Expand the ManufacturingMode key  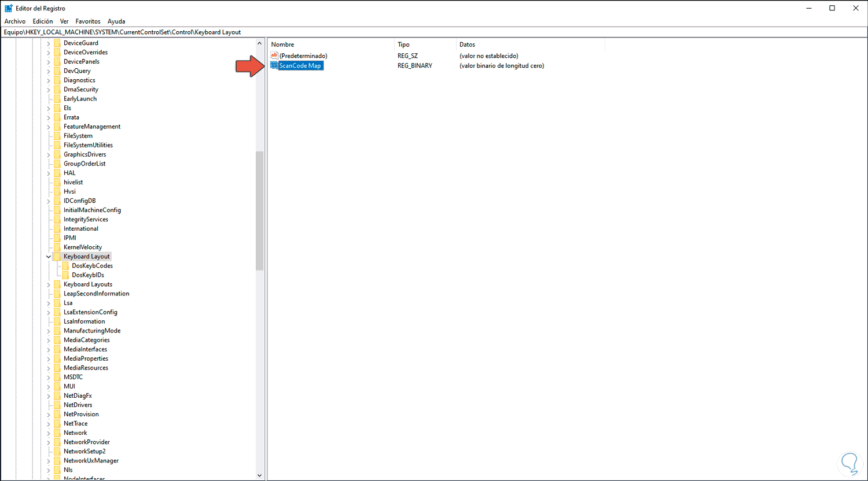point(49,331)
